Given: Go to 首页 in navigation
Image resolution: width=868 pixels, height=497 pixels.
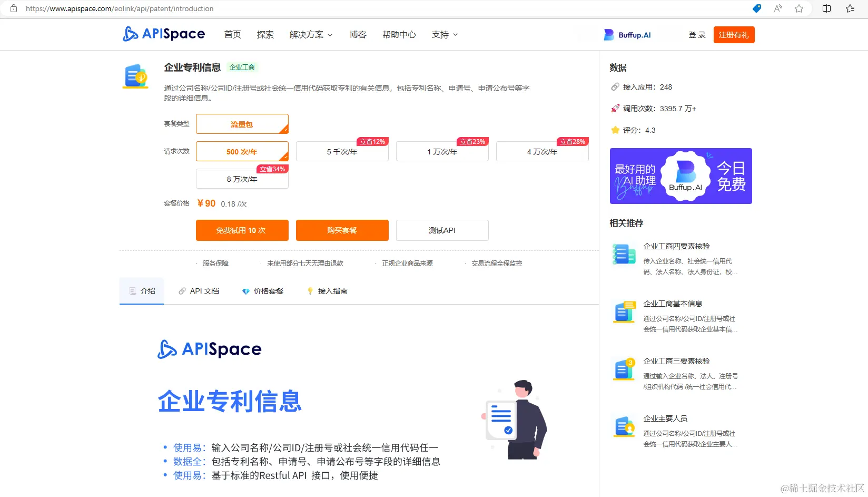Looking at the screenshot, I should click(x=233, y=35).
